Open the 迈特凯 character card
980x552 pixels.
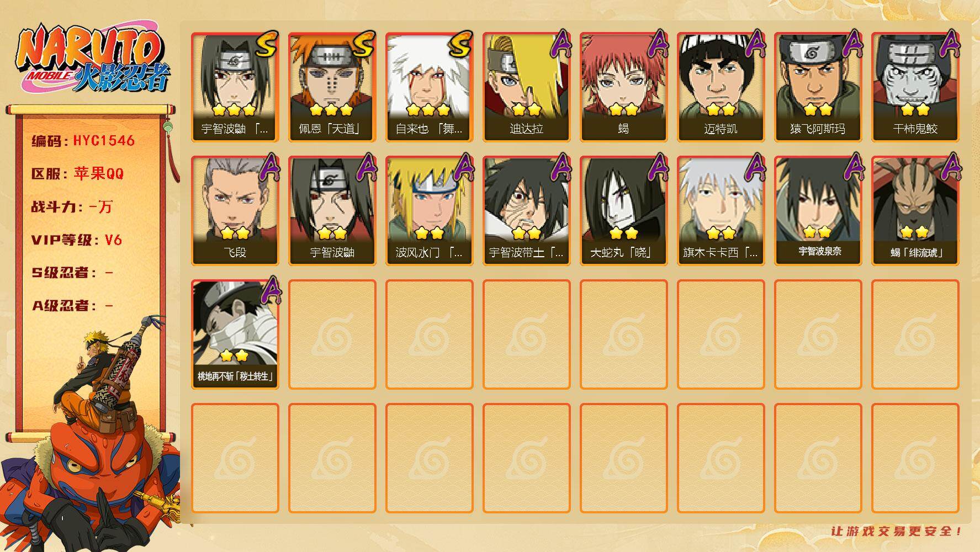pyautogui.click(x=721, y=87)
